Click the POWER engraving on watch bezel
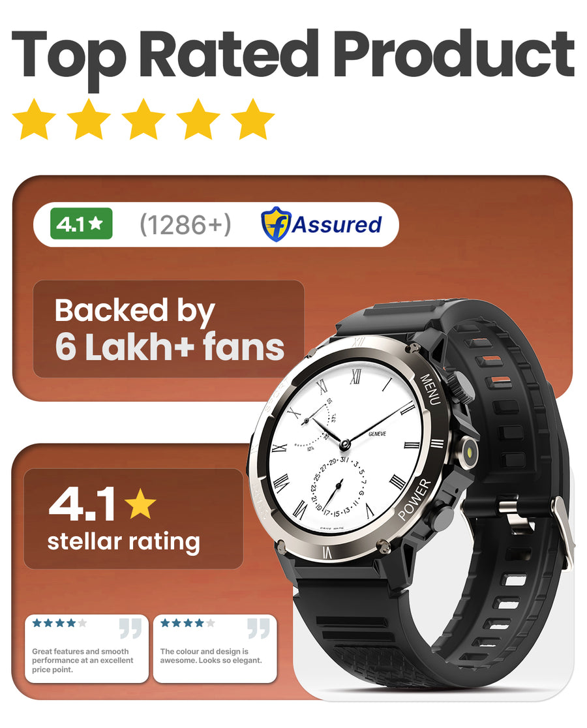The height and width of the screenshot is (728, 587). click(x=415, y=499)
